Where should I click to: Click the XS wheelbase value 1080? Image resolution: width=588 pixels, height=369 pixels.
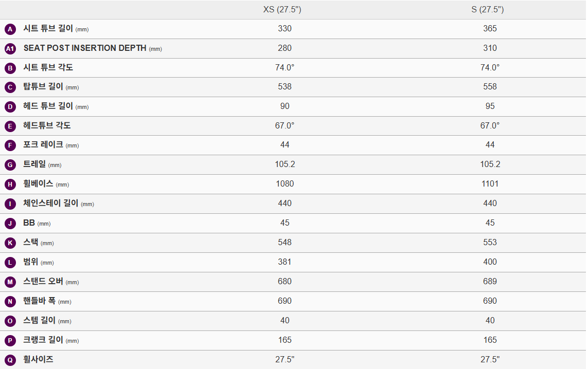284,184
